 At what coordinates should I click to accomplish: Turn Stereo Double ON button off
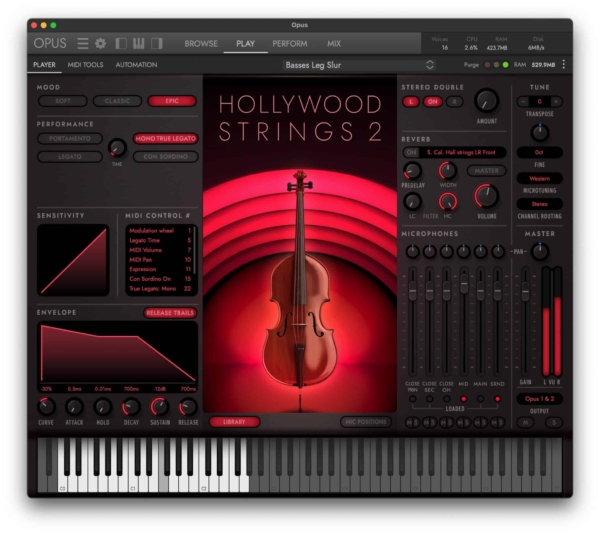pyautogui.click(x=432, y=101)
